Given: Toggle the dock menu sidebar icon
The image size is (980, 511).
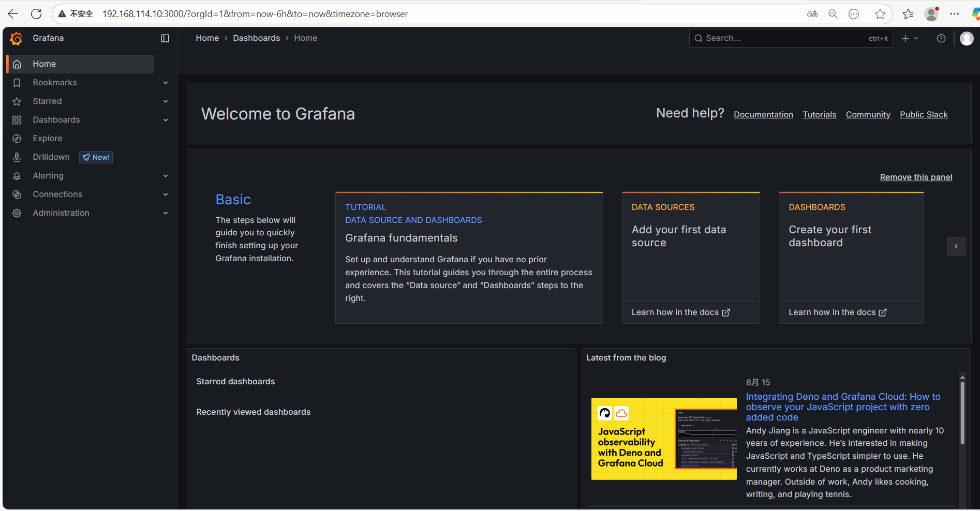Looking at the screenshot, I should pos(165,38).
